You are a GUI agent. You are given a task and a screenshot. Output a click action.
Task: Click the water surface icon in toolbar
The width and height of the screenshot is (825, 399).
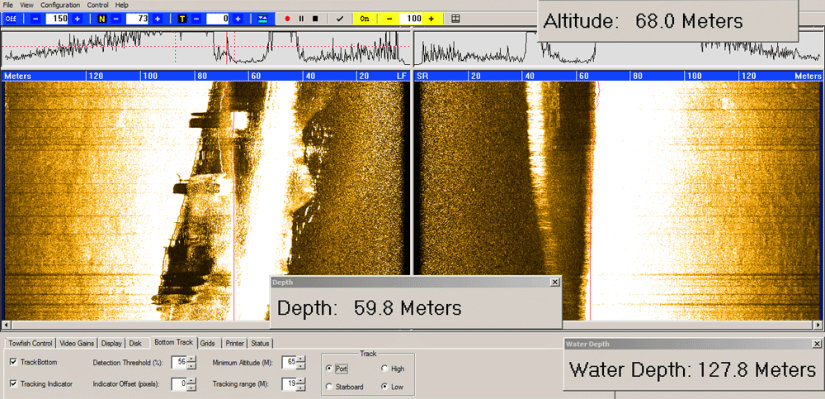262,18
